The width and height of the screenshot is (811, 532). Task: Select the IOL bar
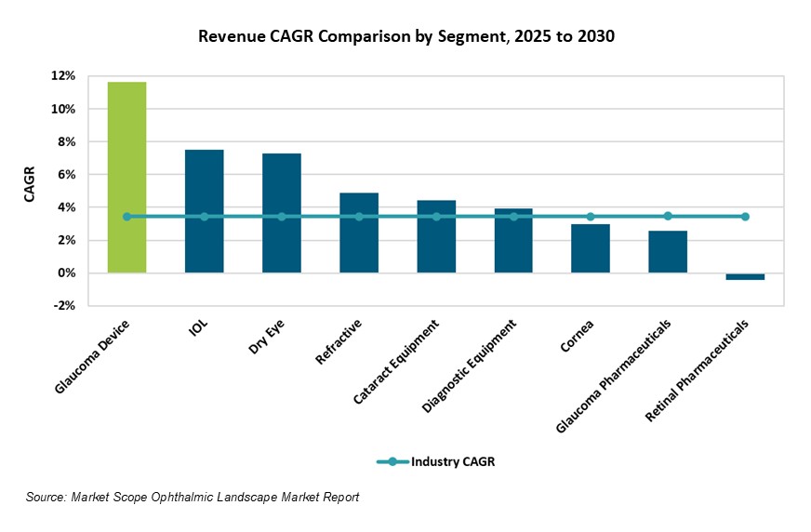(205, 211)
